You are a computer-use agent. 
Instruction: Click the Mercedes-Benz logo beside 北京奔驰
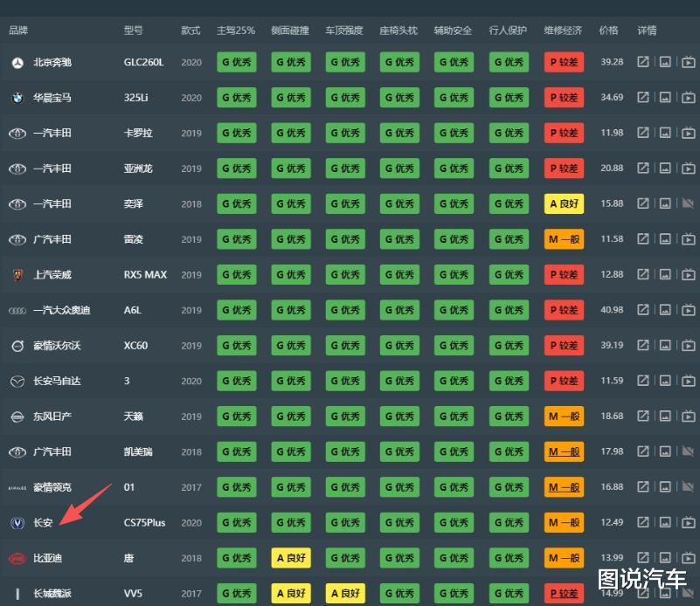point(17,63)
